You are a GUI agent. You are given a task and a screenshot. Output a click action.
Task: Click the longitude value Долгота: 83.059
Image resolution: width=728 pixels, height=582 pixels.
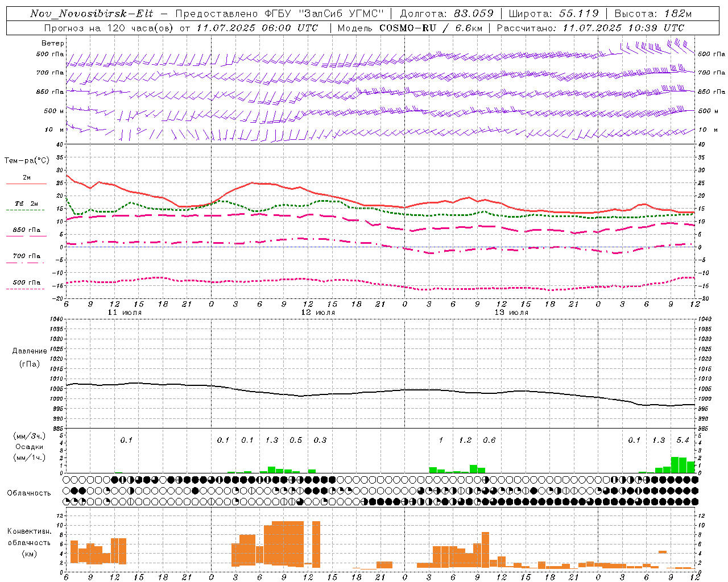(447, 14)
